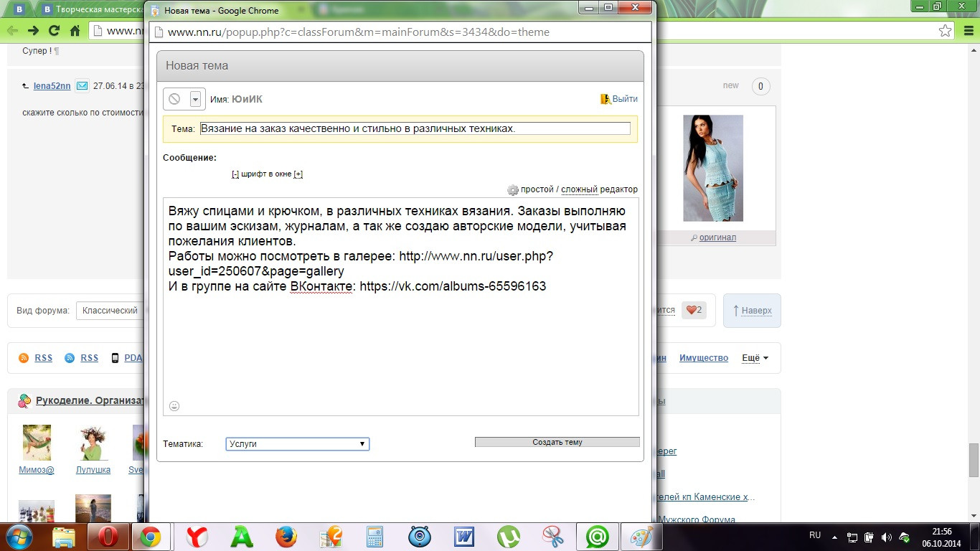Open uTorrent from the taskbar
This screenshot has height=551, width=980.
tap(509, 537)
